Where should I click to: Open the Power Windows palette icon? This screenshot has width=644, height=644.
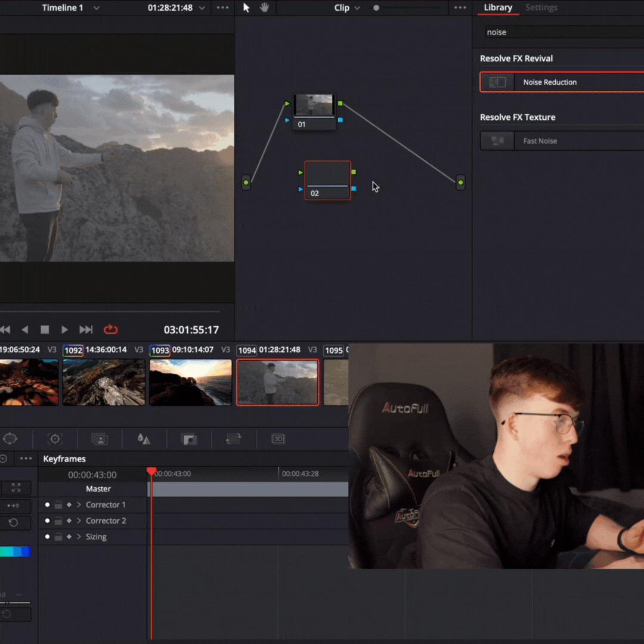[x=10, y=439]
